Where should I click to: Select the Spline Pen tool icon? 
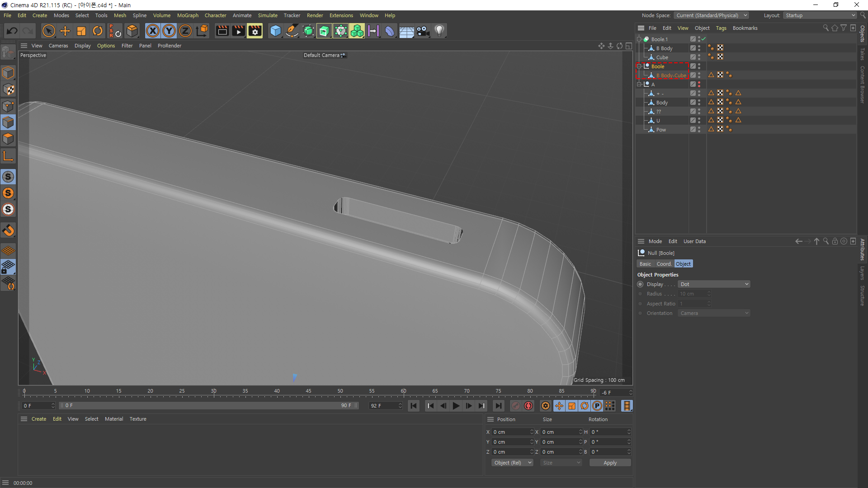(292, 31)
